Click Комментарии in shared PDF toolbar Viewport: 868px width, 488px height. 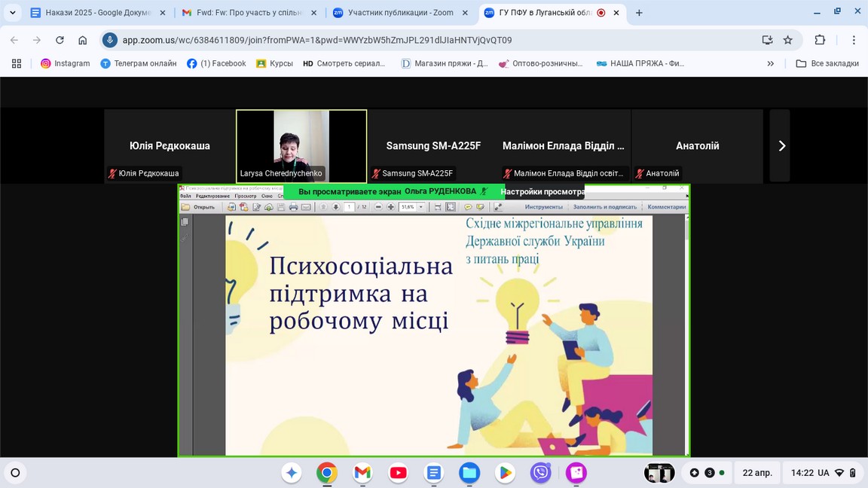667,207
